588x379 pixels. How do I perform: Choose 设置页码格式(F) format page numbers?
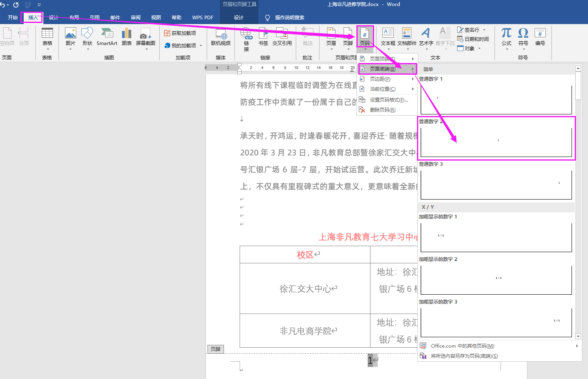click(x=388, y=100)
